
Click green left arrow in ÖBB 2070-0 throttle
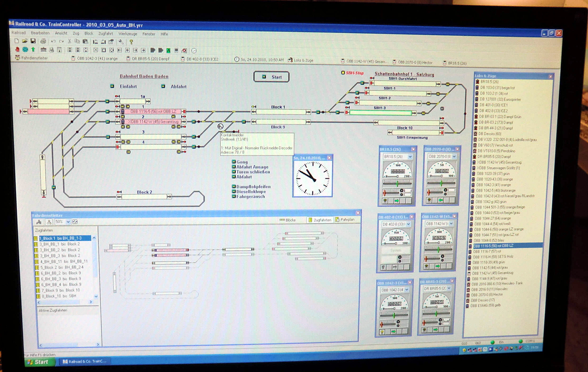[x=441, y=200]
